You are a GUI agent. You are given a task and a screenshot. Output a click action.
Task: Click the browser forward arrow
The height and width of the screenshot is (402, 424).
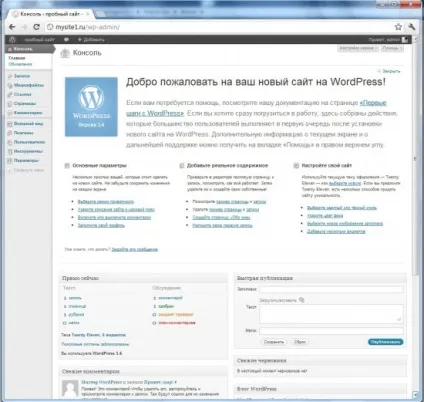tap(24, 27)
